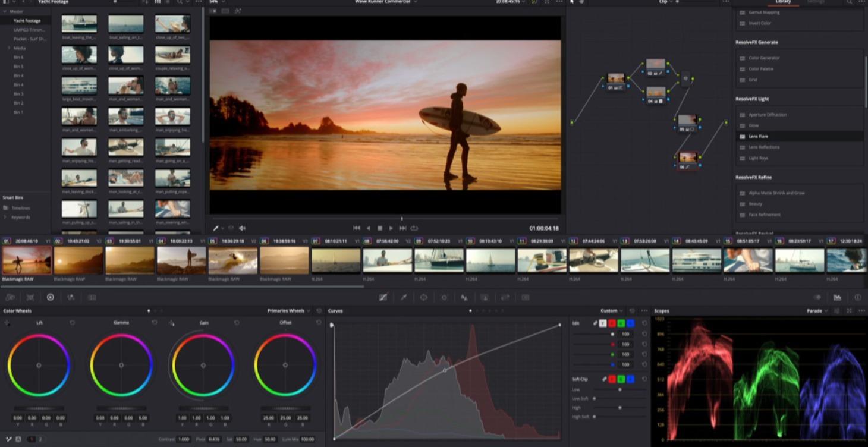Open the Blur palette
The width and height of the screenshot is (868, 447).
click(485, 297)
